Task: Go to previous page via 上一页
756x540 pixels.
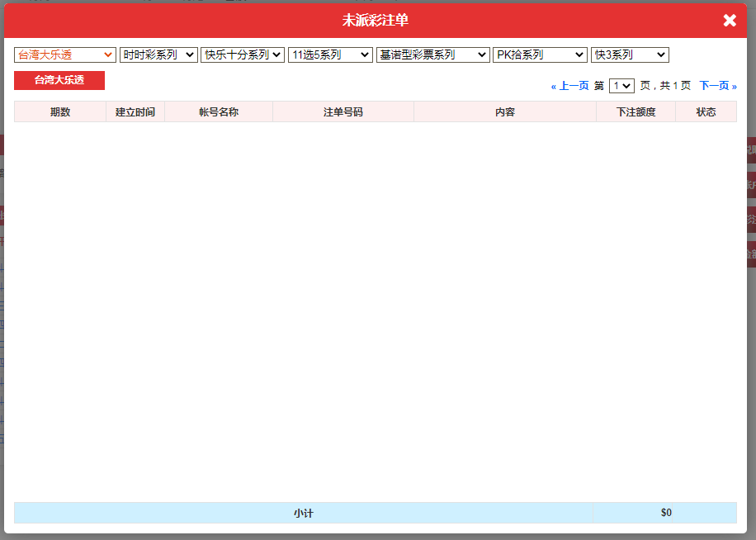Action: pos(570,86)
